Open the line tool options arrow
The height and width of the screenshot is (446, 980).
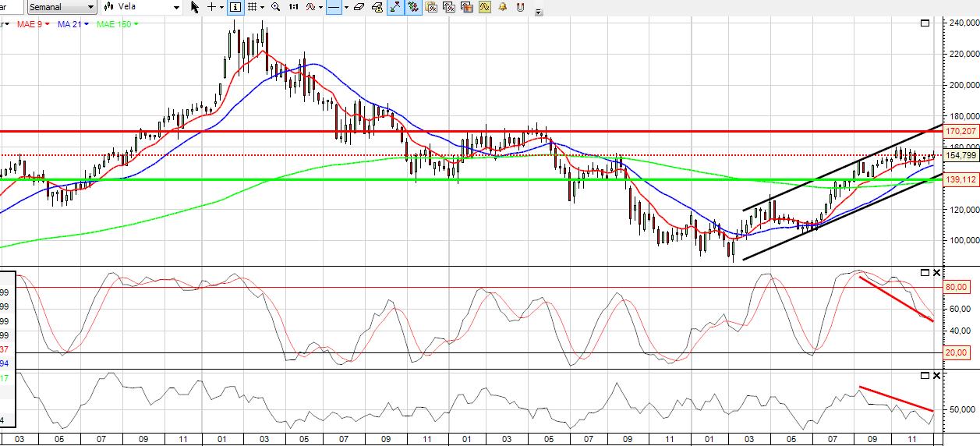pyautogui.click(x=347, y=7)
